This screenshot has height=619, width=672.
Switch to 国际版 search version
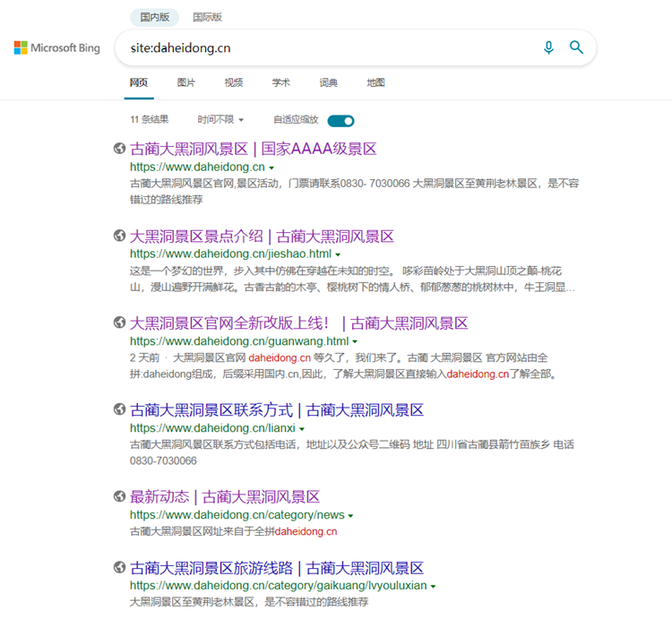pyautogui.click(x=208, y=17)
